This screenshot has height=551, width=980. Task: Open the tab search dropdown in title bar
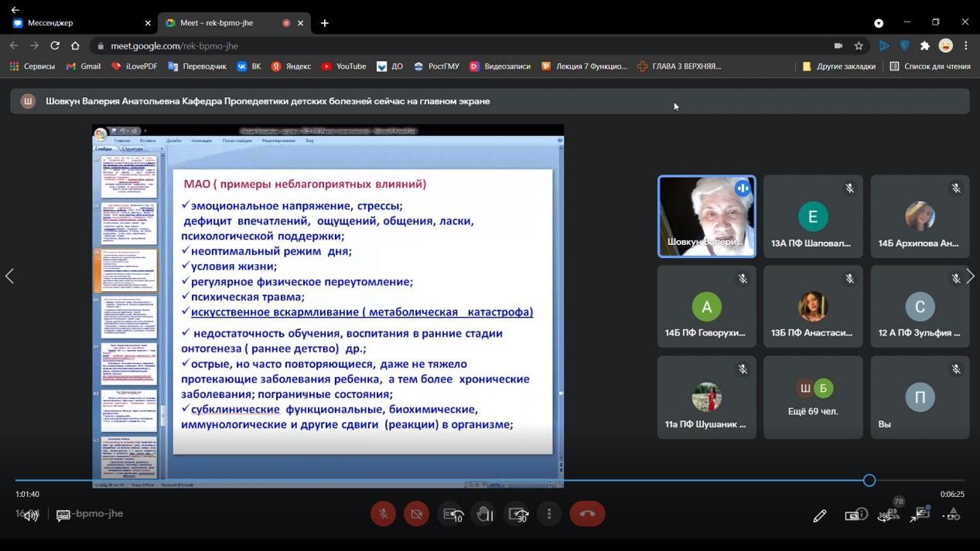[x=879, y=23]
